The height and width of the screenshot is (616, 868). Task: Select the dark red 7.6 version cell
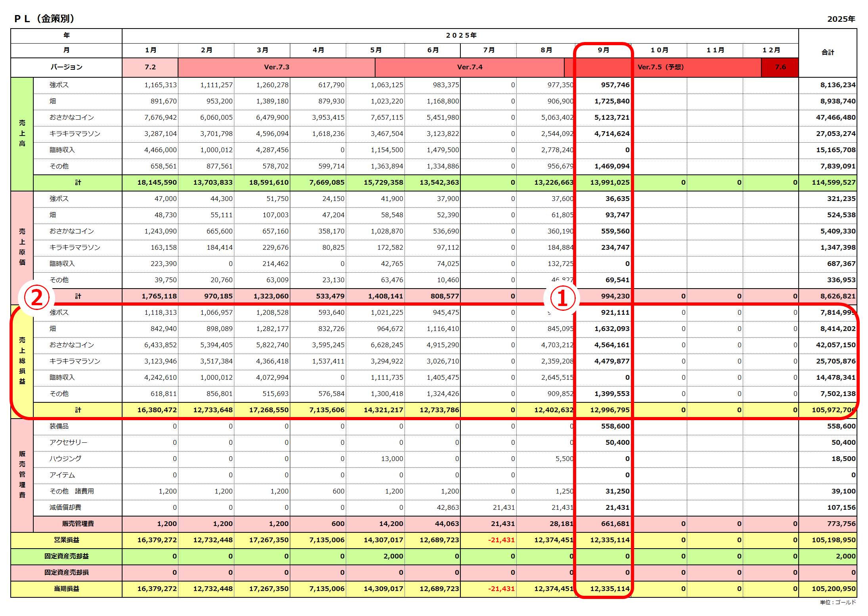(780, 67)
